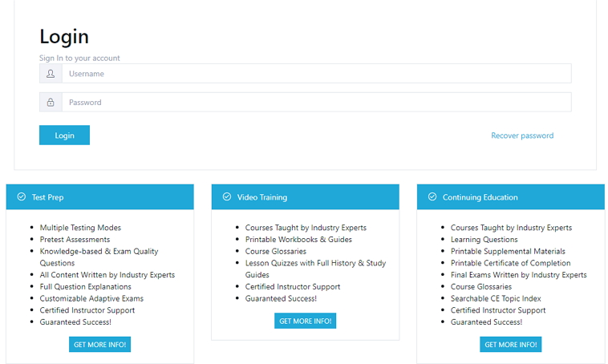Screen dimensions: 608x364
Task: Click 'Sign In to your account' text
Action: click(79, 59)
